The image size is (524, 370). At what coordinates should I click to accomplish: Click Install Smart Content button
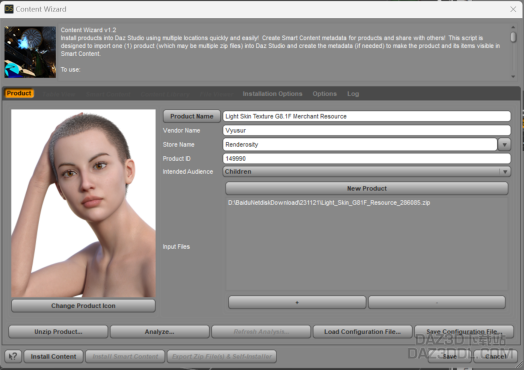(x=125, y=357)
